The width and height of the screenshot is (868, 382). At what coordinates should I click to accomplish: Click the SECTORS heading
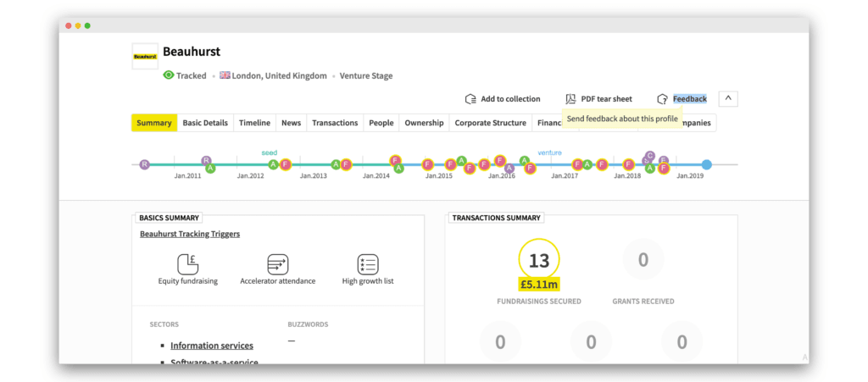tap(164, 324)
